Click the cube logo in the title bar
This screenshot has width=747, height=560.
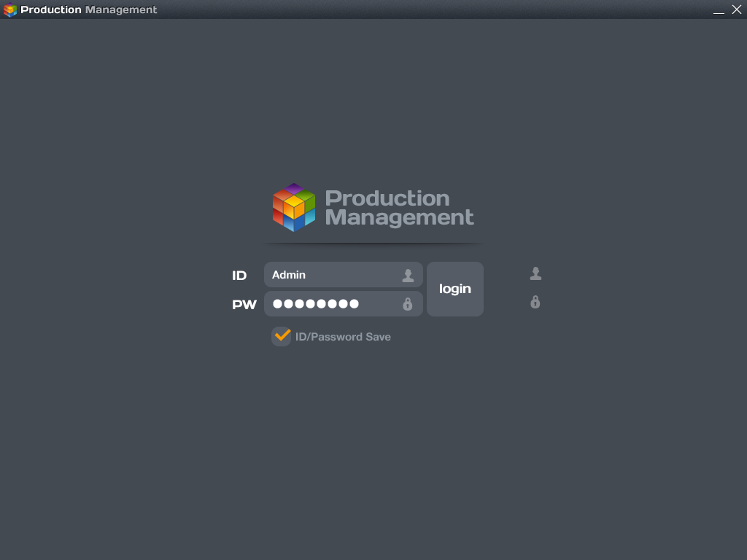coord(11,9)
